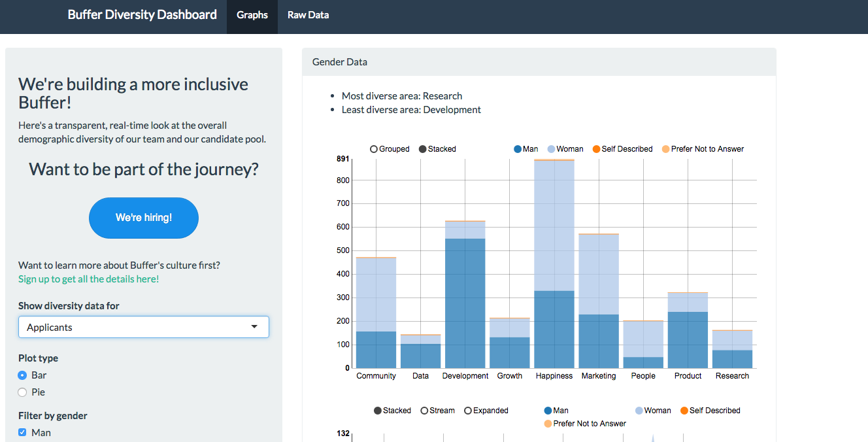Toggle Prefer Not to Answer in bar chart legend

tap(703, 149)
